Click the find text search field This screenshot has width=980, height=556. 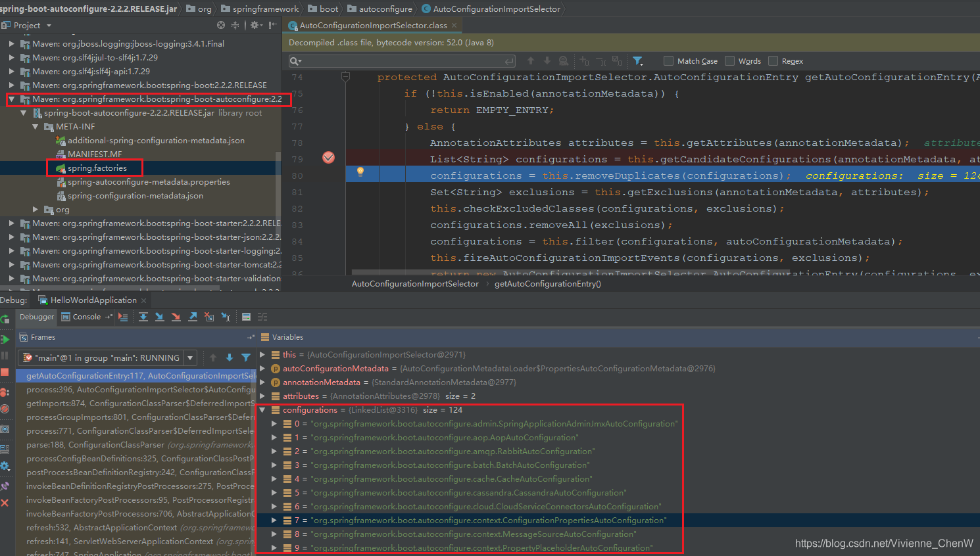403,61
